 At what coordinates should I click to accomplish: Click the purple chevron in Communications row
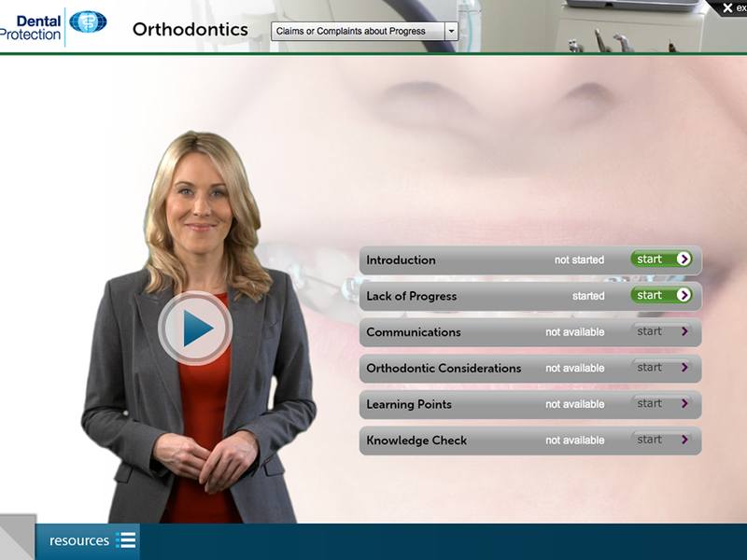pyautogui.click(x=684, y=331)
